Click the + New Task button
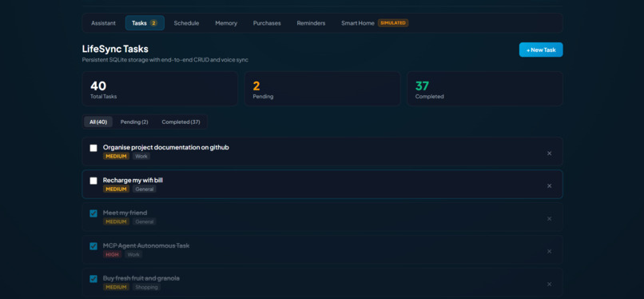Image resolution: width=644 pixels, height=299 pixels. (541, 50)
